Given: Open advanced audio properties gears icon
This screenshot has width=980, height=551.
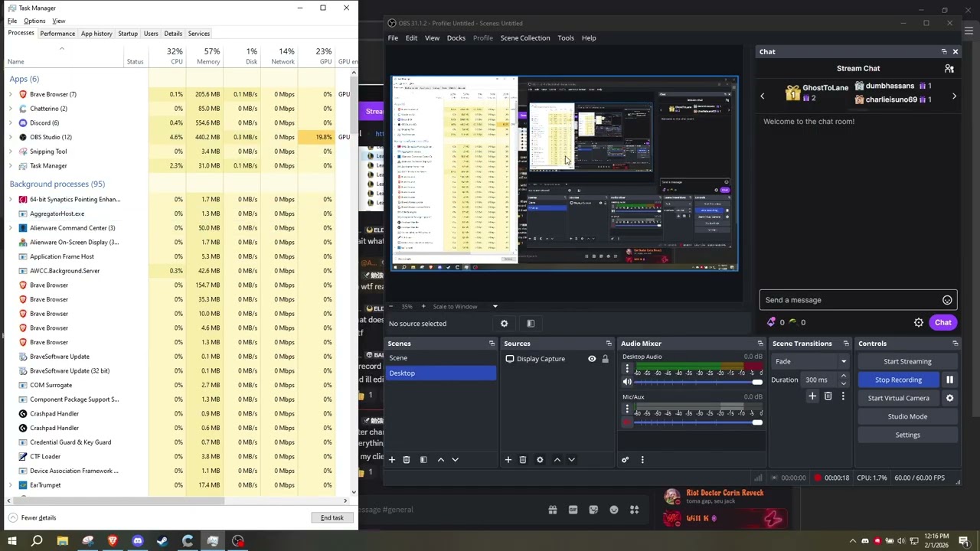Looking at the screenshot, I should coord(625,460).
